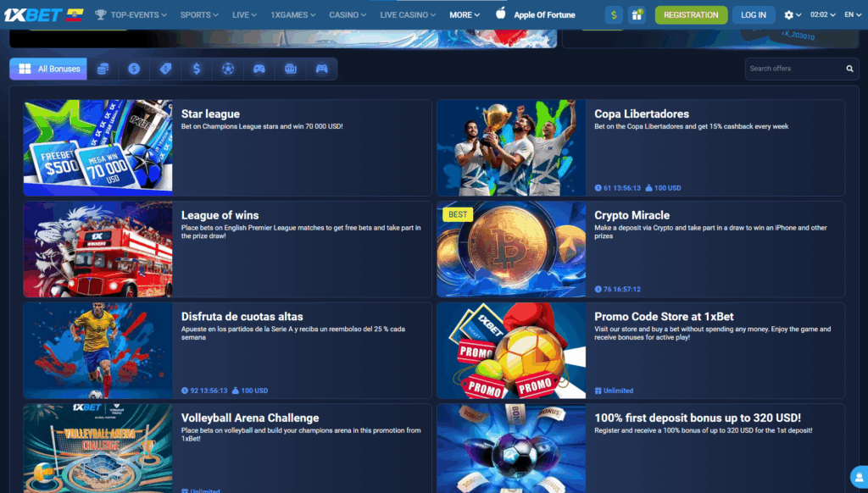The image size is (868, 493).
Task: Open the Crypto Miracle promotion thumbnail
Action: (511, 249)
